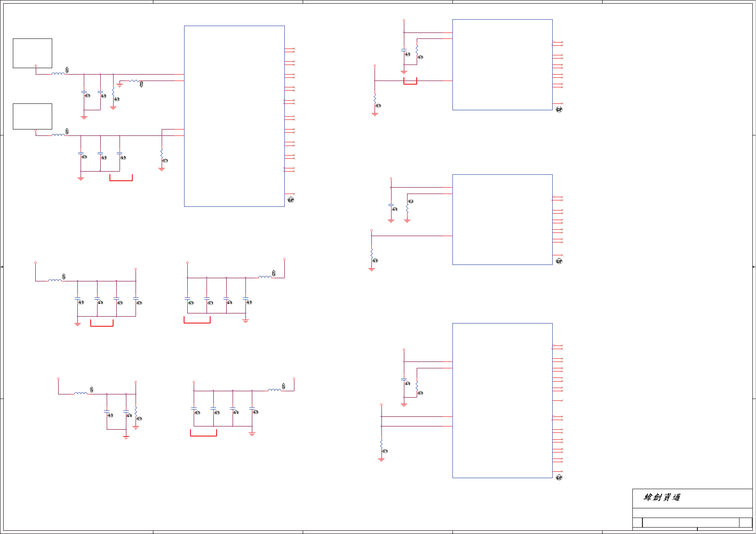Click the 緯創資通 company name in title block
The image size is (756, 534).
tap(662, 497)
